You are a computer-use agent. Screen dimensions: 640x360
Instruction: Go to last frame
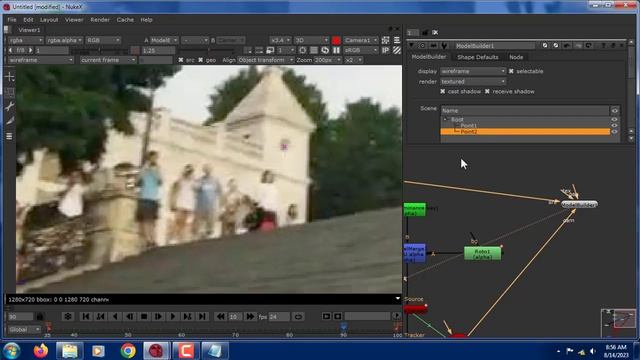[x=202, y=316]
